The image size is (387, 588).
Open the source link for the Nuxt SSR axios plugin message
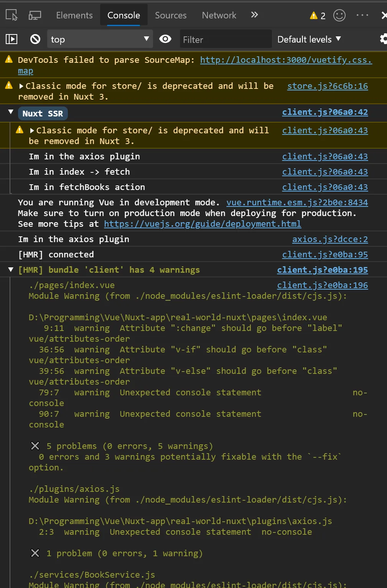coord(325,157)
